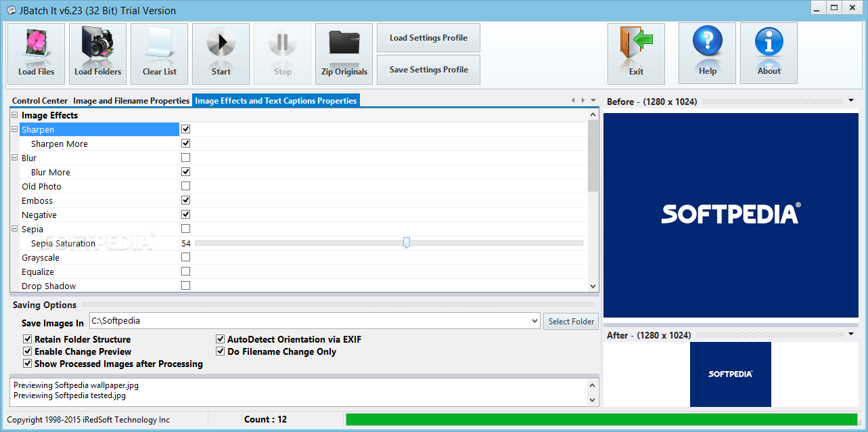
Task: Click the Select Folder button
Action: [x=571, y=321]
